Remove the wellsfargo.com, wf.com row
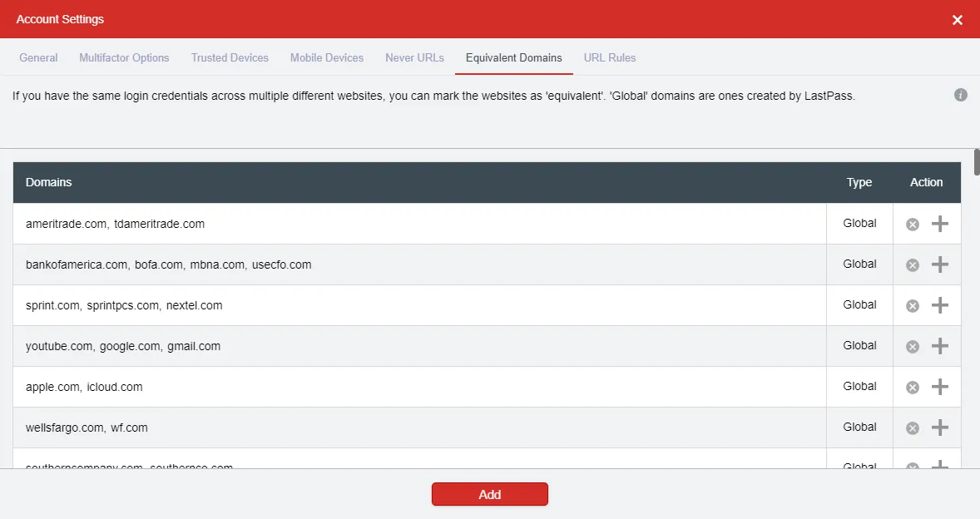 point(913,428)
